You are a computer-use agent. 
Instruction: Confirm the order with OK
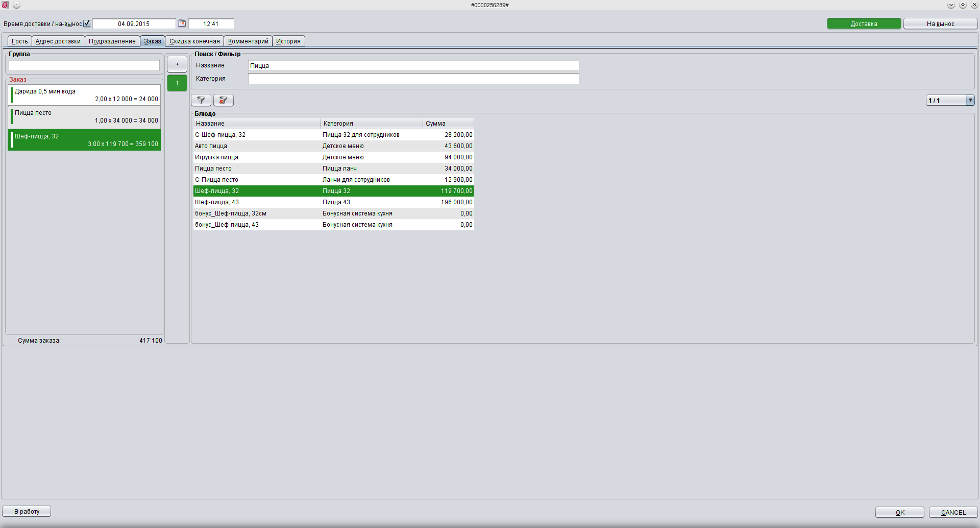pos(899,512)
